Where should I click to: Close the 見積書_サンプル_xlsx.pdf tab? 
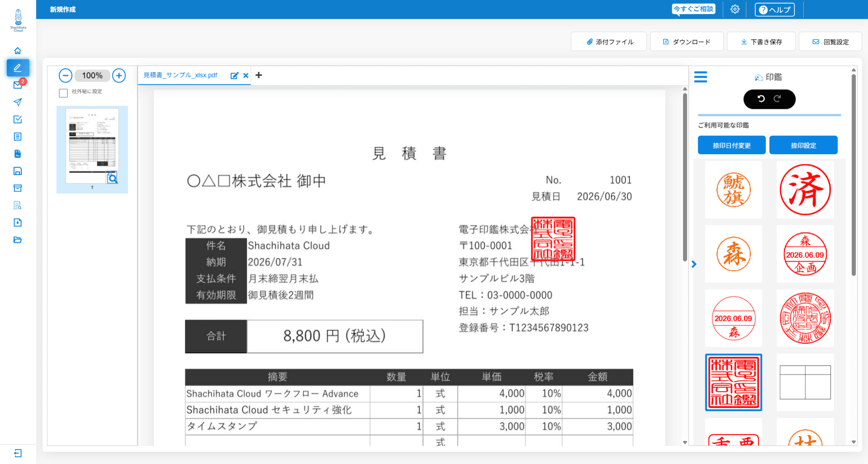[246, 75]
